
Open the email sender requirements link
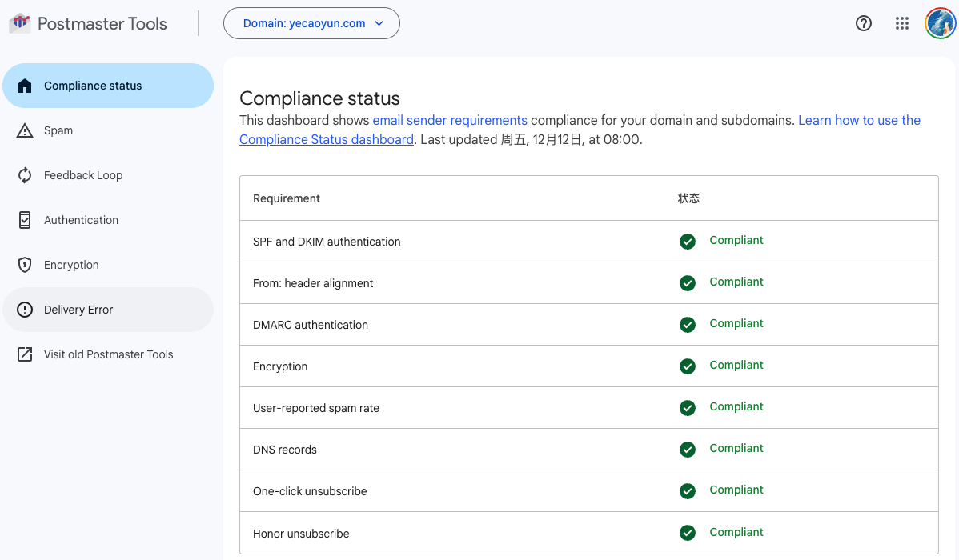pos(449,120)
